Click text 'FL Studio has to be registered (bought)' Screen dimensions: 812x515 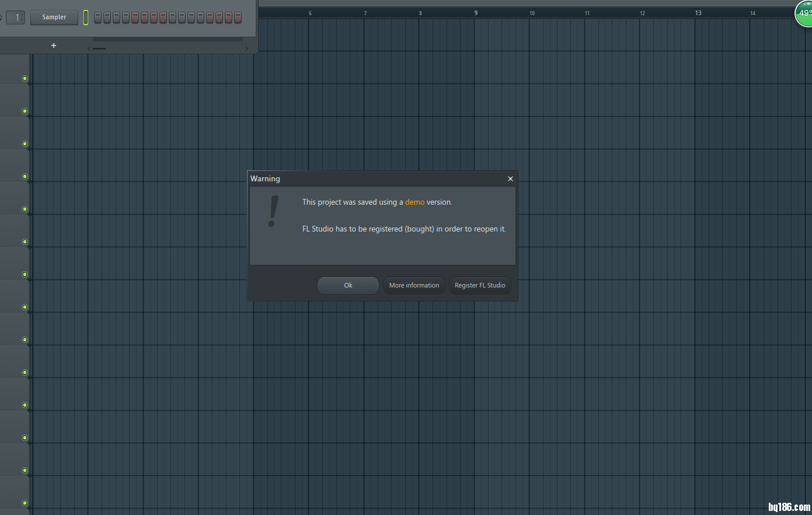click(x=368, y=229)
